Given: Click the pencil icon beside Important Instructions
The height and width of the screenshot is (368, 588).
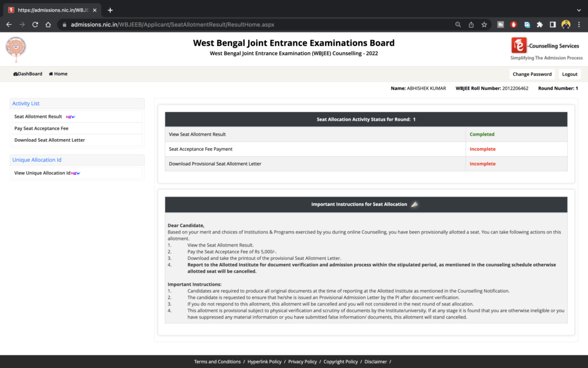Looking at the screenshot, I should pos(415,204).
